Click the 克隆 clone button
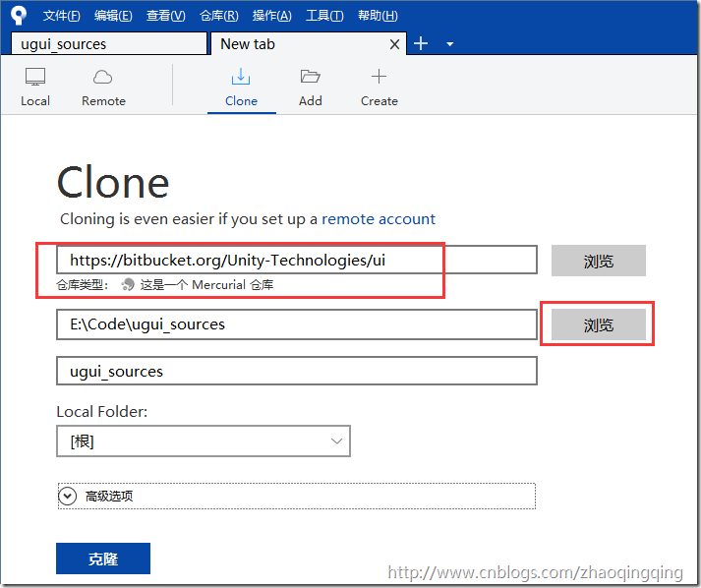This screenshot has width=701, height=588. [103, 559]
